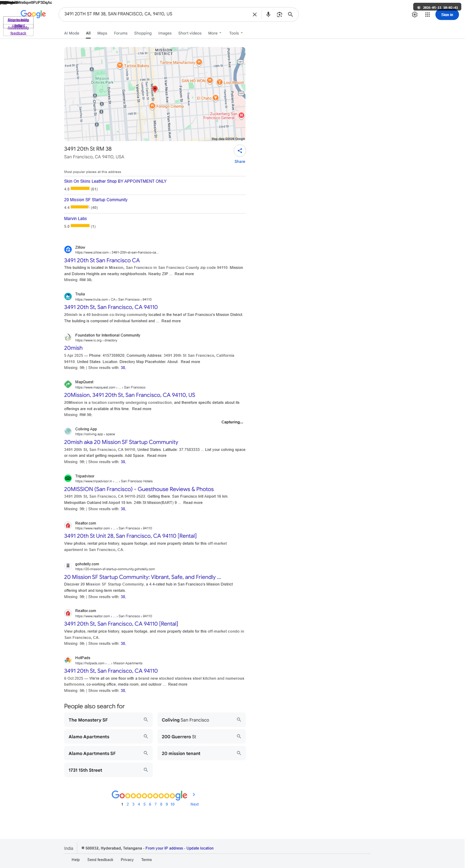
Task: Open the Send feedback footer link
Action: pyautogui.click(x=100, y=860)
